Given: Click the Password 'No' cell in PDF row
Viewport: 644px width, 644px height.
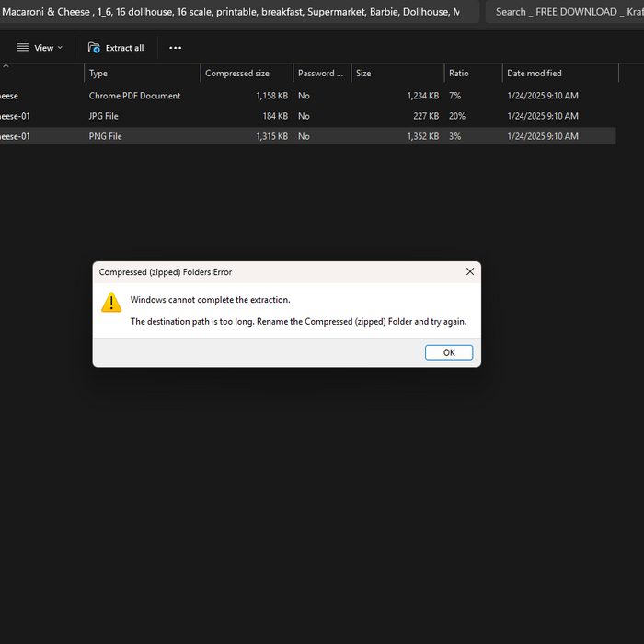Looking at the screenshot, I should coord(304,96).
